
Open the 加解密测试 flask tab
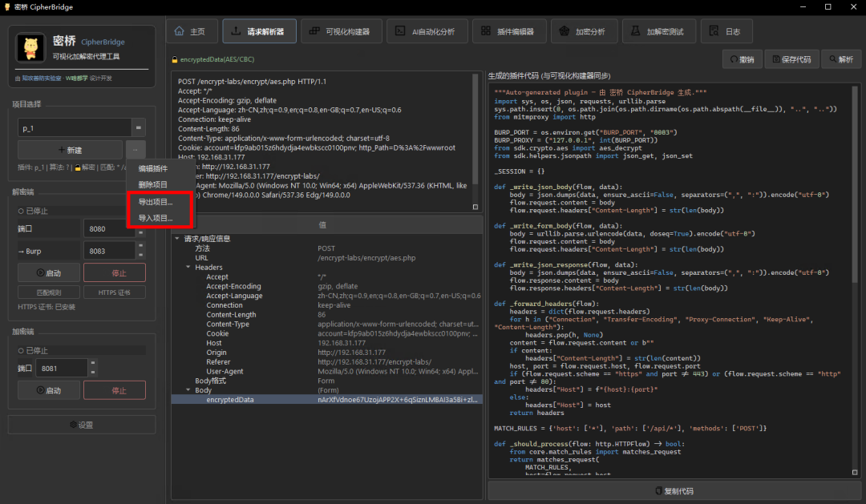658,31
